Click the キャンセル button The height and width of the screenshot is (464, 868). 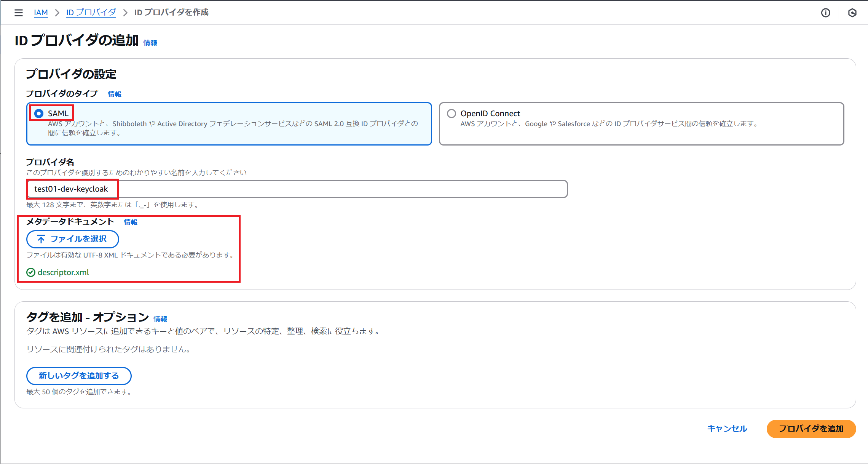point(727,429)
